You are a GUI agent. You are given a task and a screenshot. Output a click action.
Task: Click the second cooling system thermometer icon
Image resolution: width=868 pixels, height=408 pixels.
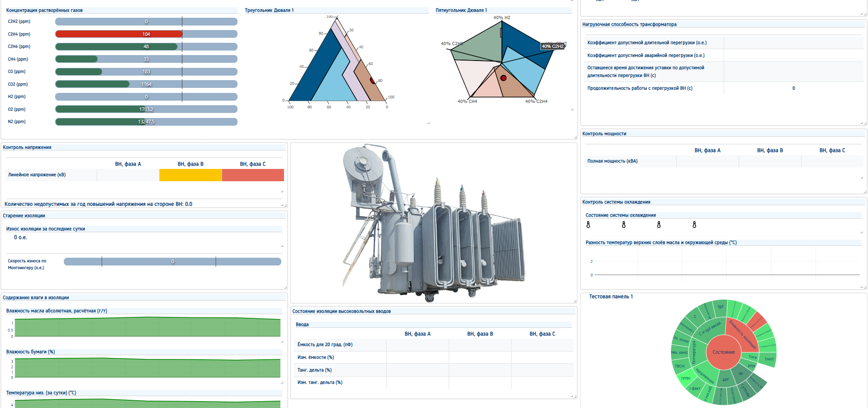[624, 224]
